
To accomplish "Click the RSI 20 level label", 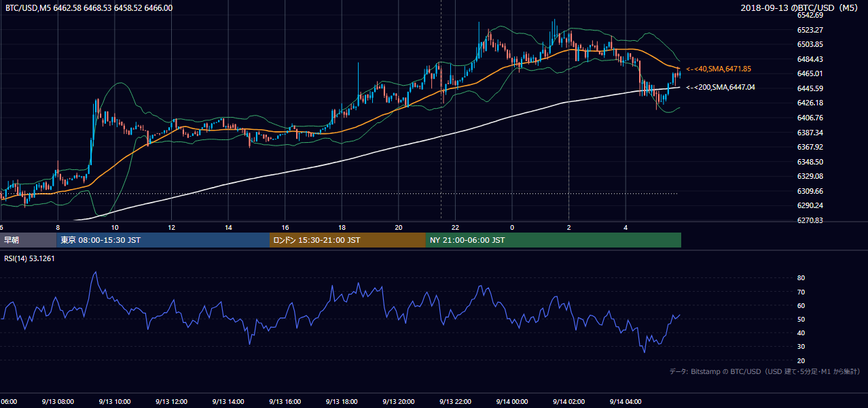I will (x=801, y=360).
